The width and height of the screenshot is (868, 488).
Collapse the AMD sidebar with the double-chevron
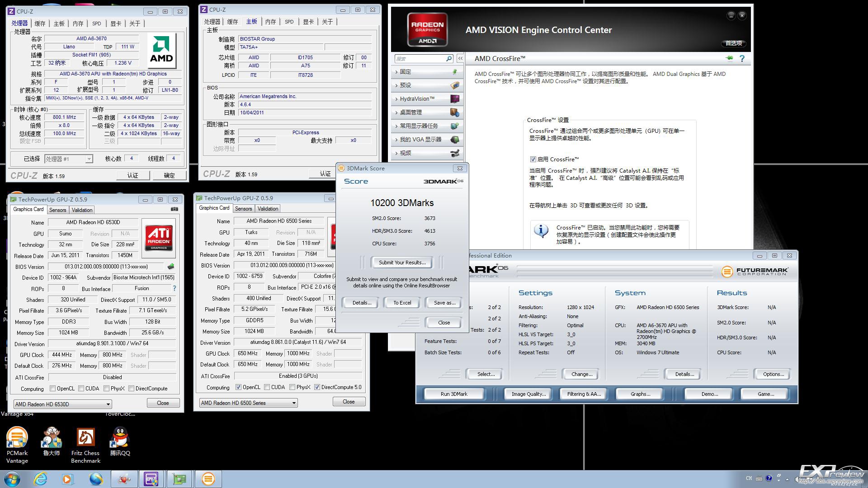point(460,59)
